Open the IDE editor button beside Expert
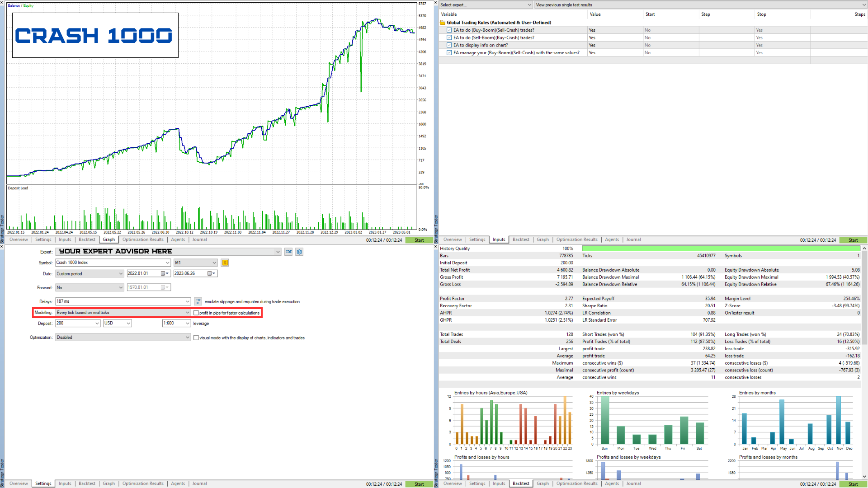Image resolution: width=868 pixels, height=488 pixels. click(x=288, y=252)
